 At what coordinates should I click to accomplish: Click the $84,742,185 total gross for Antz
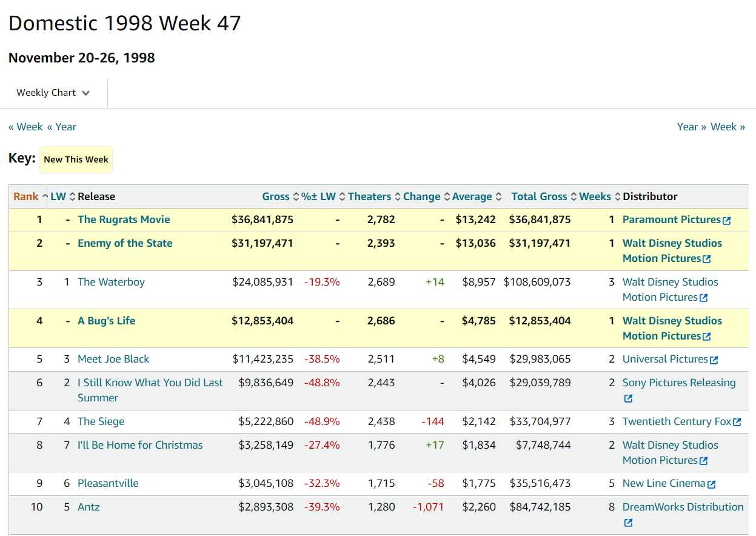pyautogui.click(x=540, y=507)
